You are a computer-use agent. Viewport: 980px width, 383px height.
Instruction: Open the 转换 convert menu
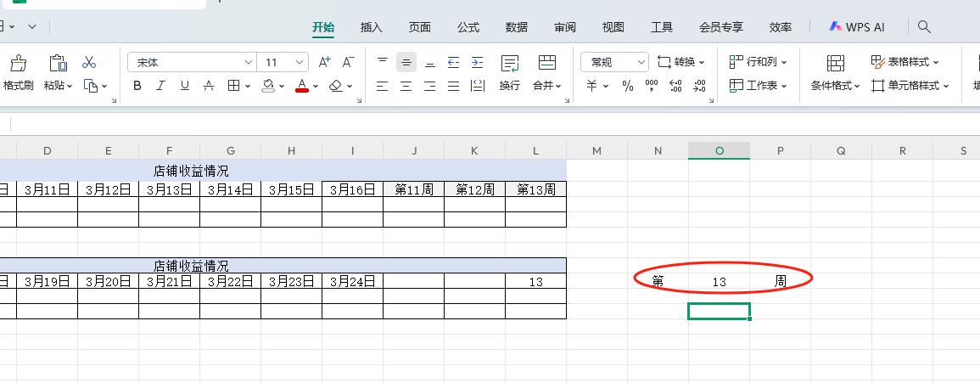(x=680, y=62)
